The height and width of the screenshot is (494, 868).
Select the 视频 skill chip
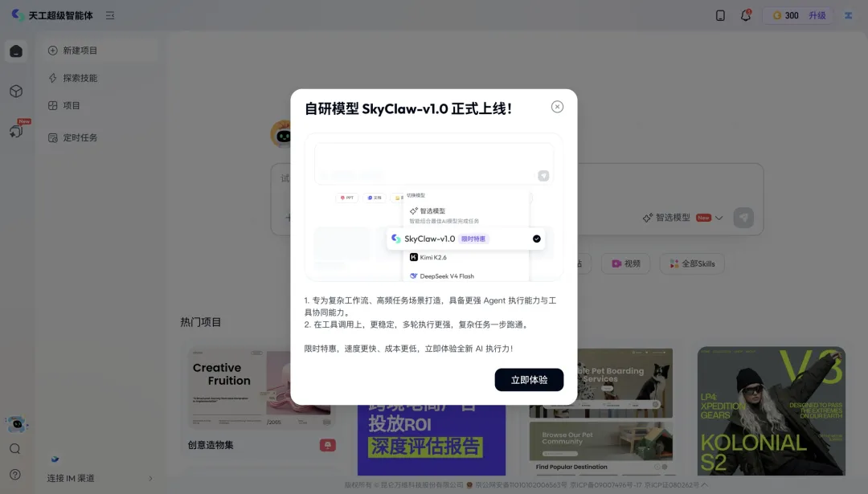point(625,264)
